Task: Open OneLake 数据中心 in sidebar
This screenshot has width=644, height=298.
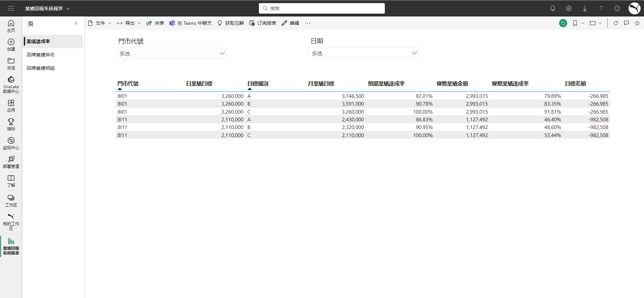Action: point(11,84)
